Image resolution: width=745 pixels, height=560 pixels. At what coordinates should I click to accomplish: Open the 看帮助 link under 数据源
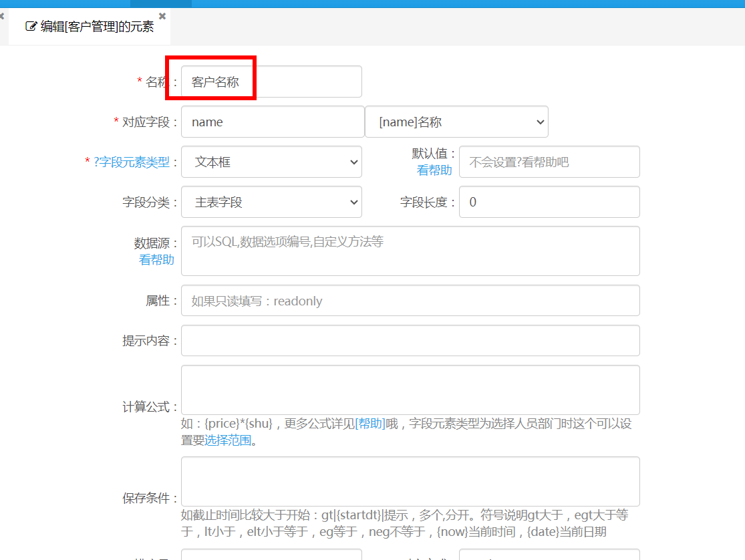coord(156,259)
